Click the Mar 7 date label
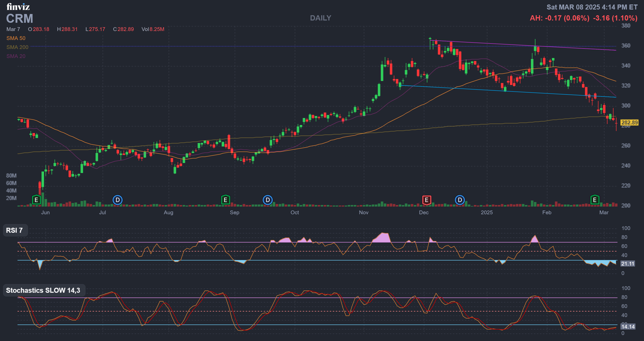Image resolution: width=644 pixels, height=341 pixels. click(x=13, y=29)
